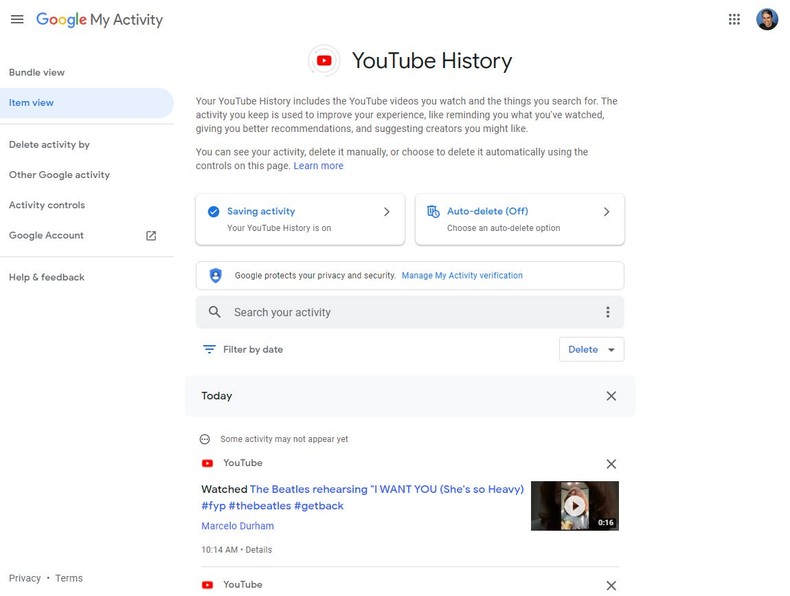
Task: Open the external link icon beside Google Account
Action: pyautogui.click(x=151, y=236)
